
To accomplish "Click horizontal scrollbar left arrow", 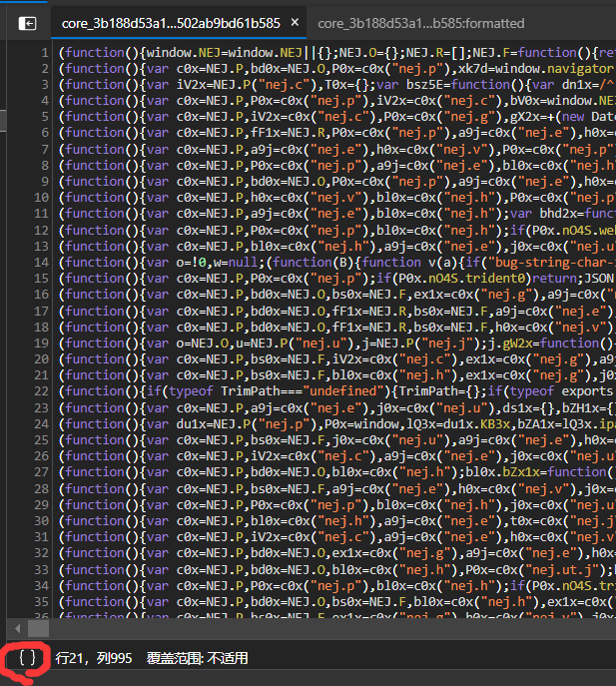I will 18,629.
